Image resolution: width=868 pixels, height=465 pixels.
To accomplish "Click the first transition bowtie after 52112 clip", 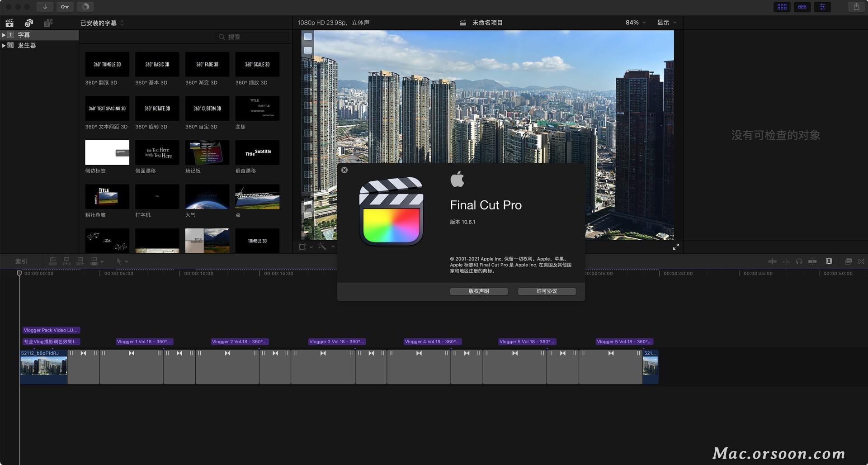I will coord(83,353).
